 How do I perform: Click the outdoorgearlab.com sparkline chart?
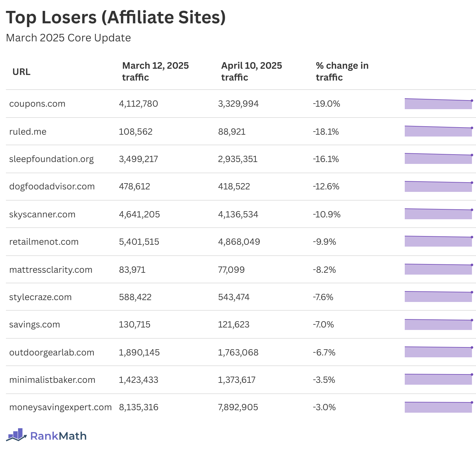click(x=439, y=352)
